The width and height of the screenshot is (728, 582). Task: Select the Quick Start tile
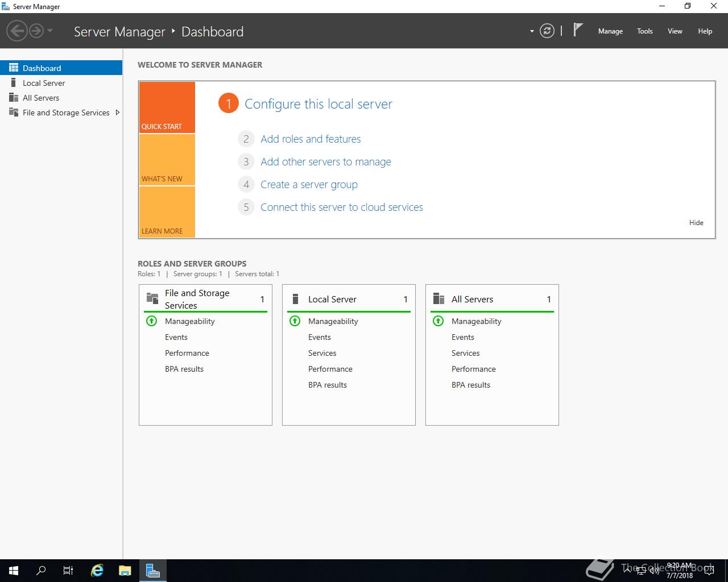point(167,107)
